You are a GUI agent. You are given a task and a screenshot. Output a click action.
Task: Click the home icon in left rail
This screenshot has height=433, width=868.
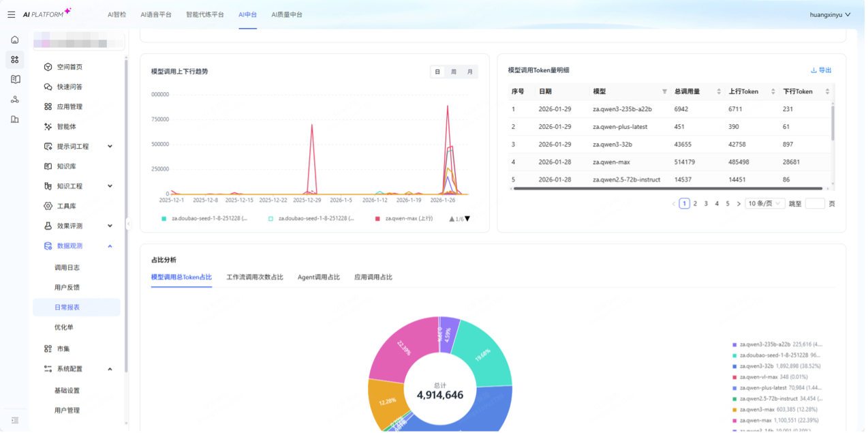pos(15,40)
